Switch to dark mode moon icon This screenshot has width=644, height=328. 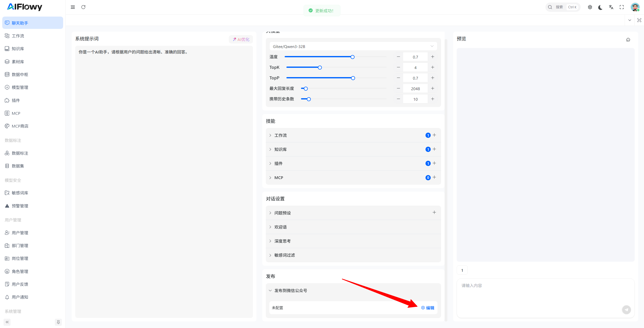coord(600,7)
